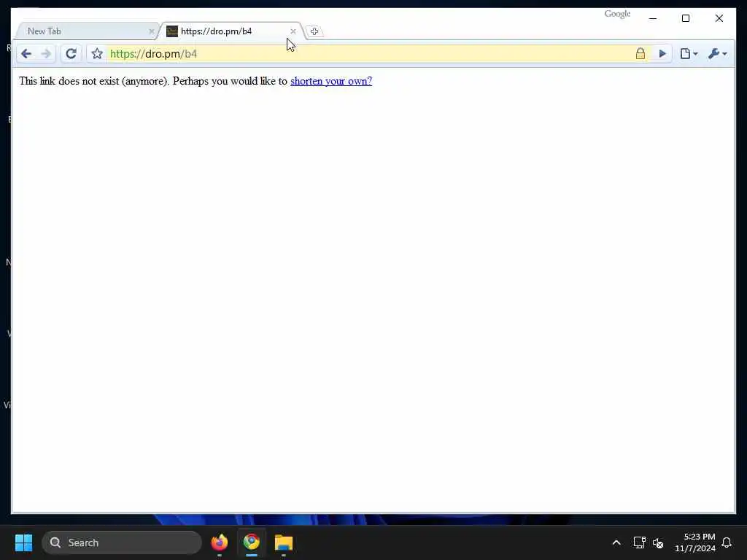This screenshot has width=747, height=560.
Task: Minimize the browser window
Action: [653, 18]
